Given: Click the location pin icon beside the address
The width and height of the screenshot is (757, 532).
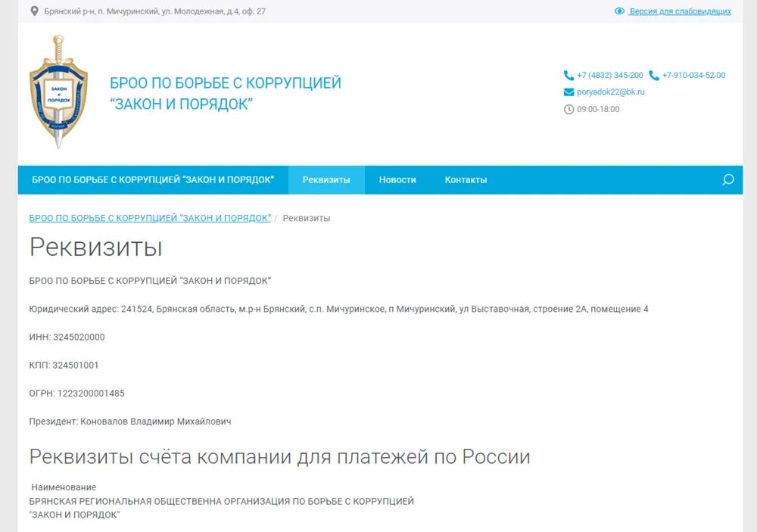Looking at the screenshot, I should pyautogui.click(x=34, y=11).
